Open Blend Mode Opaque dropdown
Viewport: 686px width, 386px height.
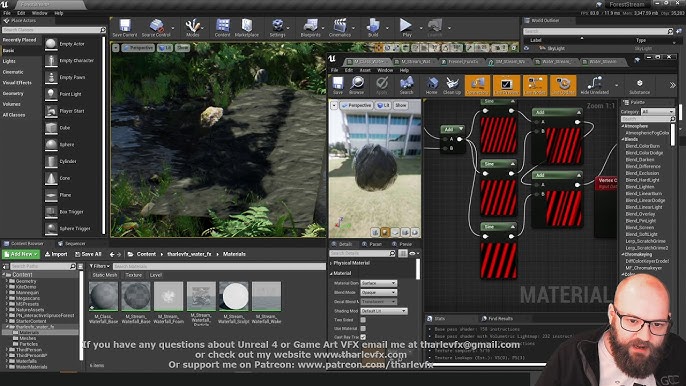(378, 292)
